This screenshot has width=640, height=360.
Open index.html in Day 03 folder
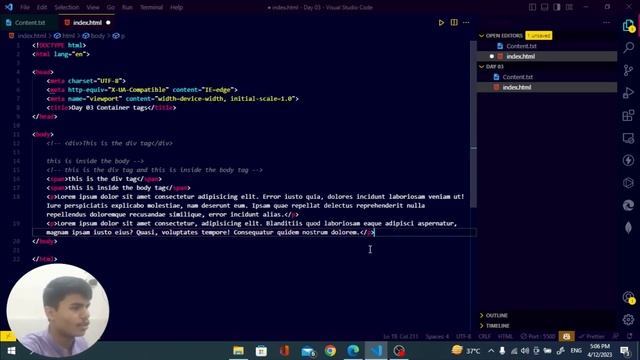[x=547, y=87]
